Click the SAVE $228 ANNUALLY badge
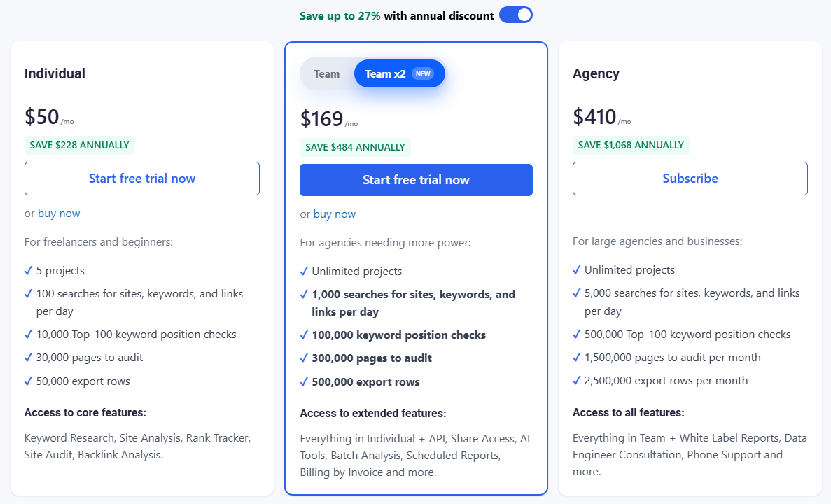The height and width of the screenshot is (504, 831). (x=79, y=145)
